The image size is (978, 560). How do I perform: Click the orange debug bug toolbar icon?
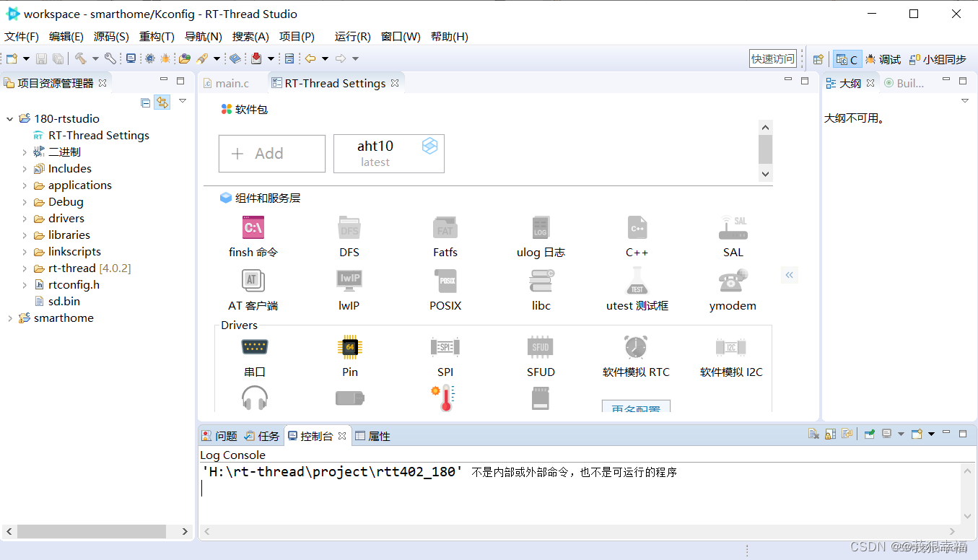pyautogui.click(x=165, y=58)
